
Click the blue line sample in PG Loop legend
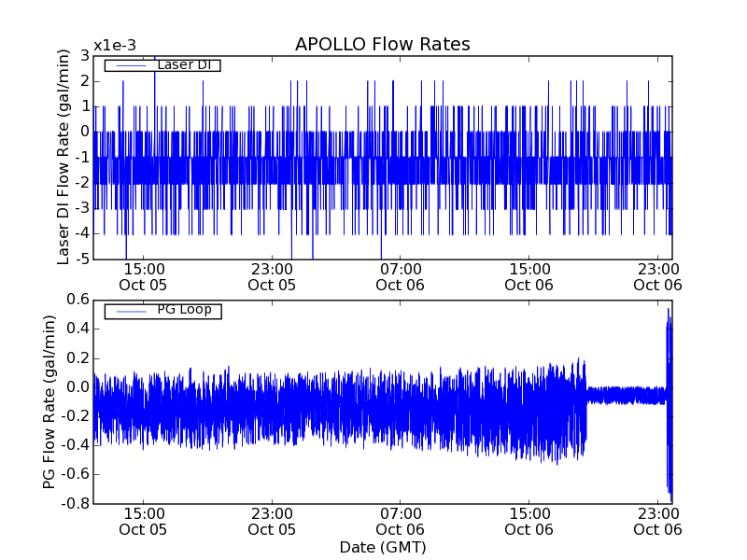point(131,311)
